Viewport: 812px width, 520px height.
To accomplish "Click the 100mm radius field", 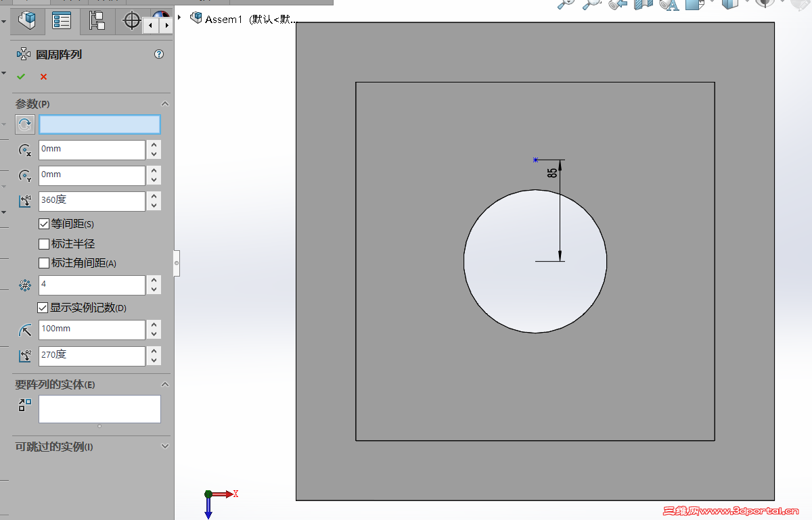I will [x=92, y=330].
